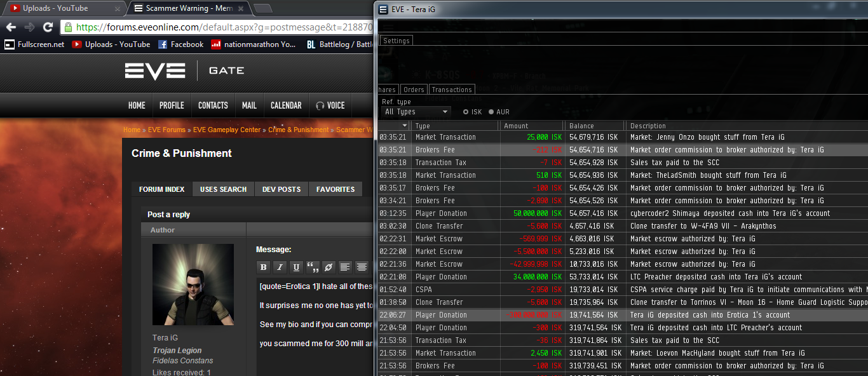The width and height of the screenshot is (868, 376).
Task: Open Fullscreen.net bookmark
Action: pyautogui.click(x=35, y=44)
